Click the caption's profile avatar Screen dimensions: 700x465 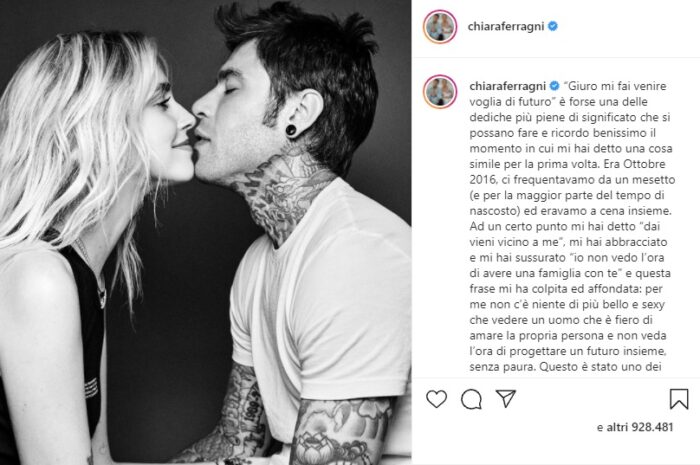440,92
